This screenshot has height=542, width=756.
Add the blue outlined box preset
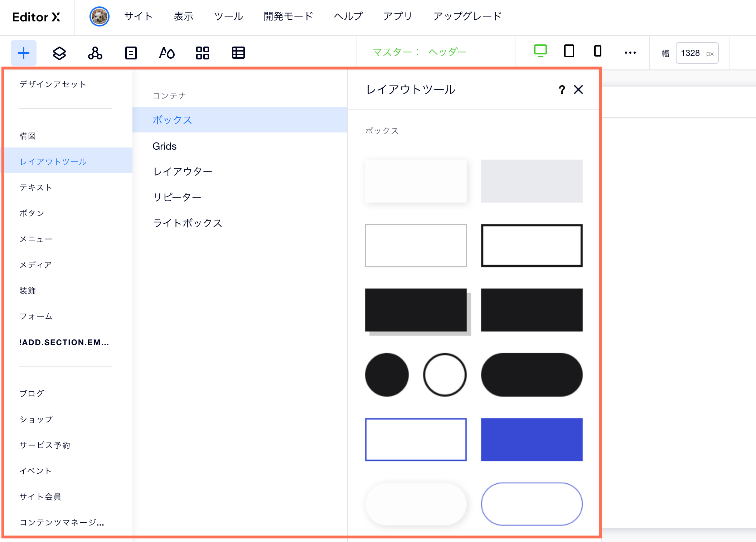click(x=416, y=440)
